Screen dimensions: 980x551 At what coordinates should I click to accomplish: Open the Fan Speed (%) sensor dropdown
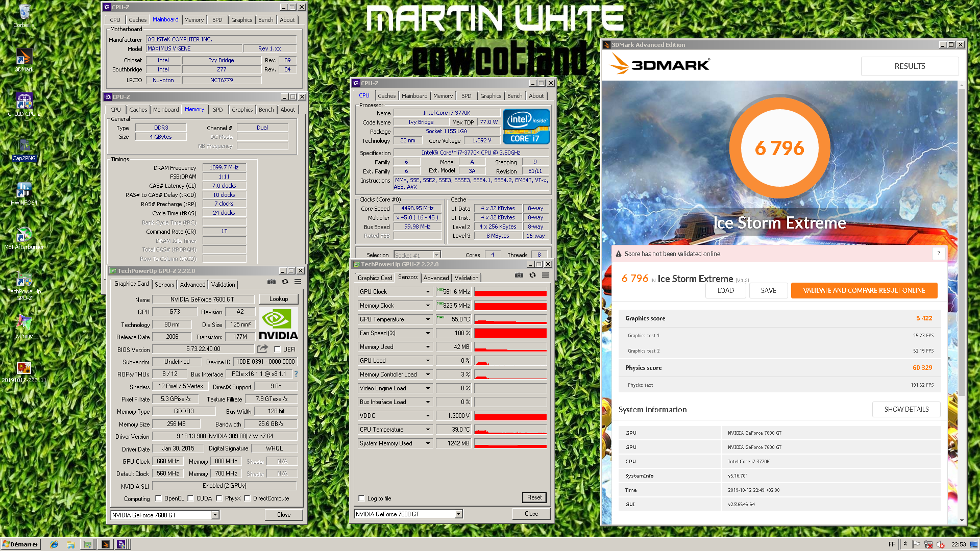click(x=428, y=333)
